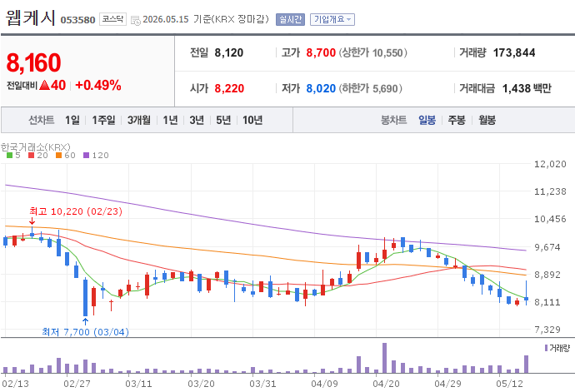This screenshot has width=575, height=392.
Task: Click the 7,329 price axis label
Action: (547, 330)
